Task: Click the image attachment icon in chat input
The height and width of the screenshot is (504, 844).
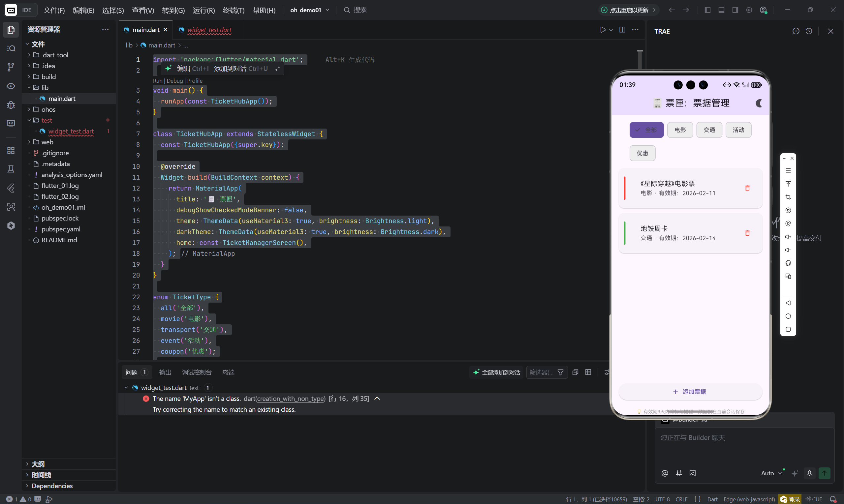Action: pyautogui.click(x=693, y=473)
